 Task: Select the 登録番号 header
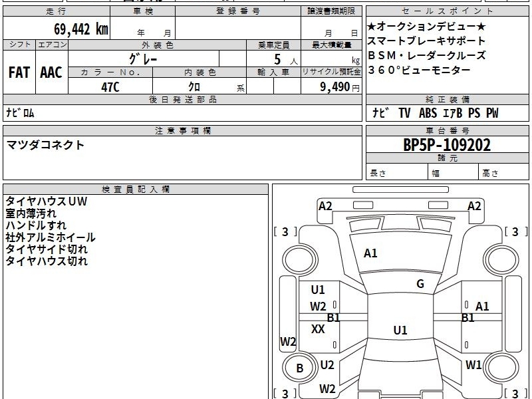point(238,11)
